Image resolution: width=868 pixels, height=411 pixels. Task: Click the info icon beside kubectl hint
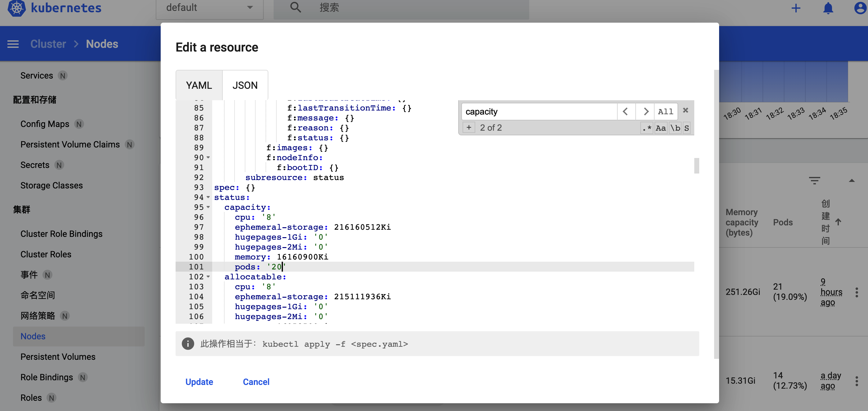point(188,344)
